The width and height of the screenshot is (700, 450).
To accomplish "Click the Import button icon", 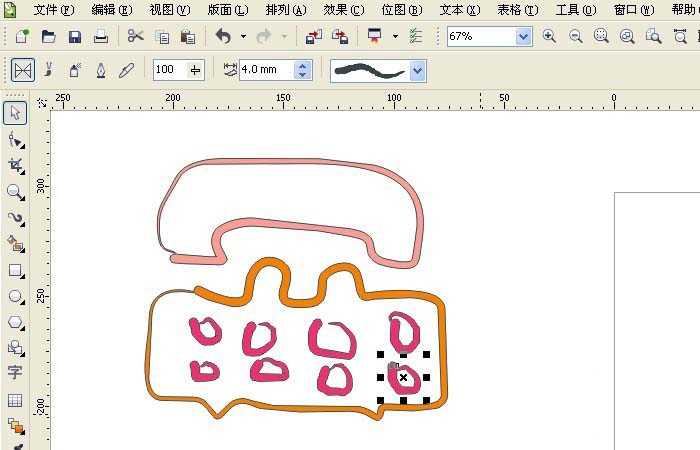I will [314, 36].
